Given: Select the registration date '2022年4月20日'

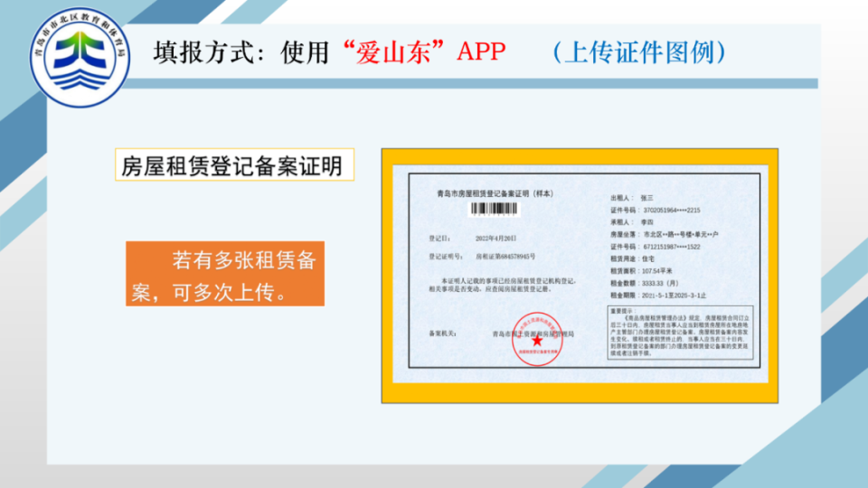Looking at the screenshot, I should click(x=496, y=239).
